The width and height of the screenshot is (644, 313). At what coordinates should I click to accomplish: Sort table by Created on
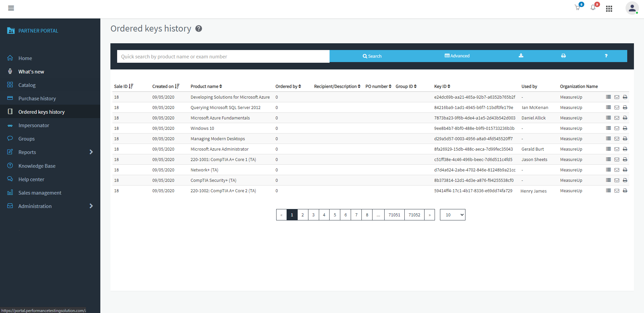coord(166,86)
